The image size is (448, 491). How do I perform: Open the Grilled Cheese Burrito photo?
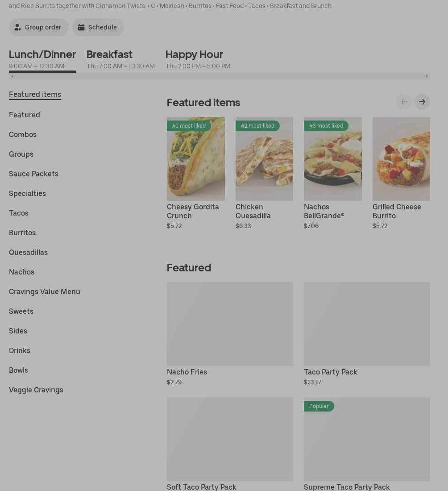coord(401,159)
